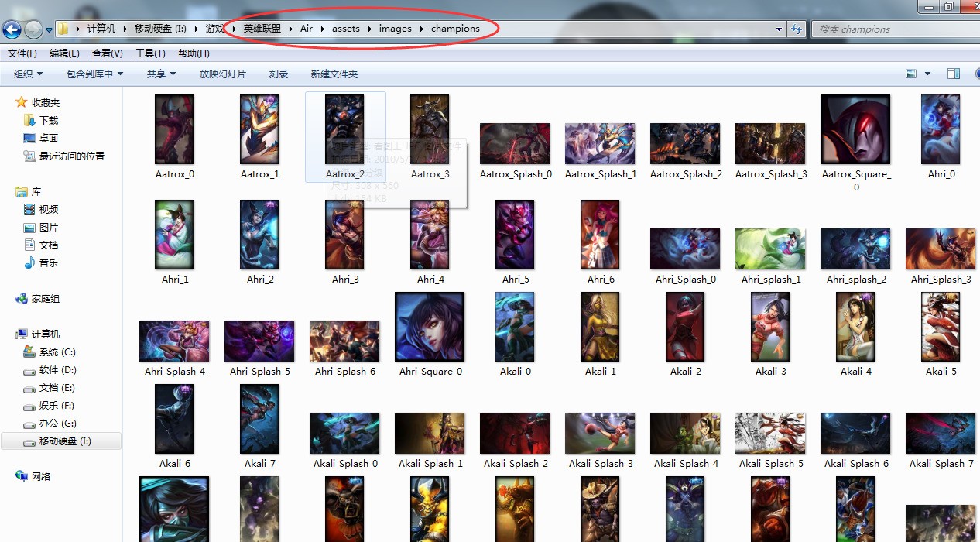Open the 下载 (Downloads) favorites folder
This screenshot has width=980, height=542.
48,120
